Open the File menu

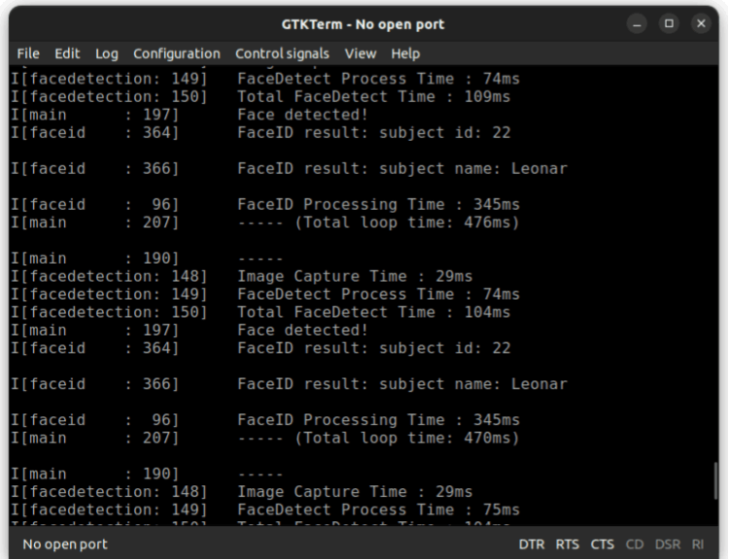[x=28, y=53]
